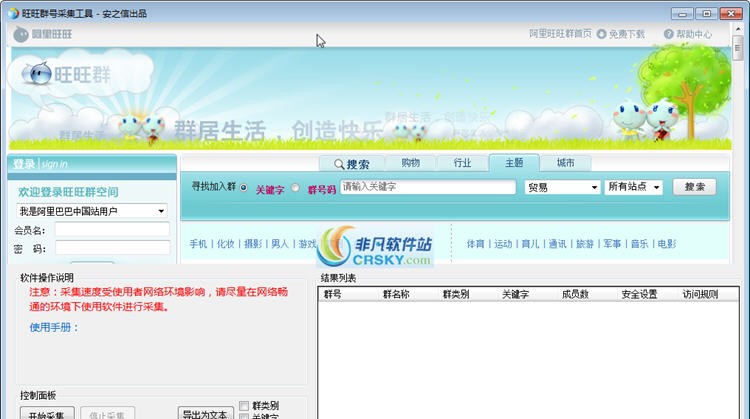Click the 群名称 column header
This screenshot has width=750, height=419.
tap(396, 294)
